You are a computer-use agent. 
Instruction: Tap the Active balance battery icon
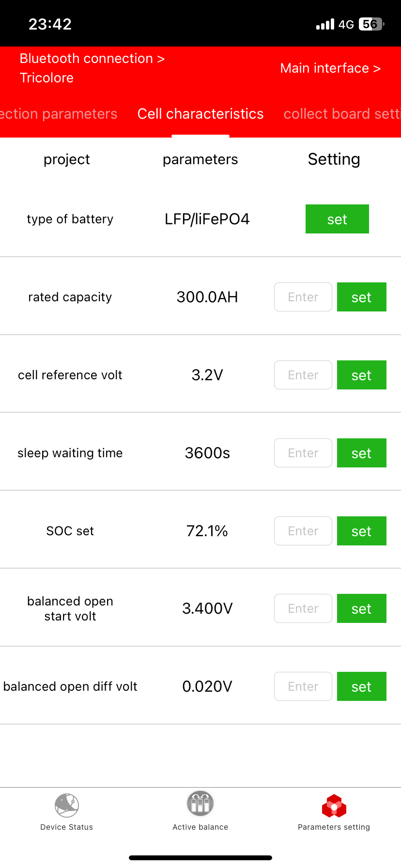click(200, 804)
